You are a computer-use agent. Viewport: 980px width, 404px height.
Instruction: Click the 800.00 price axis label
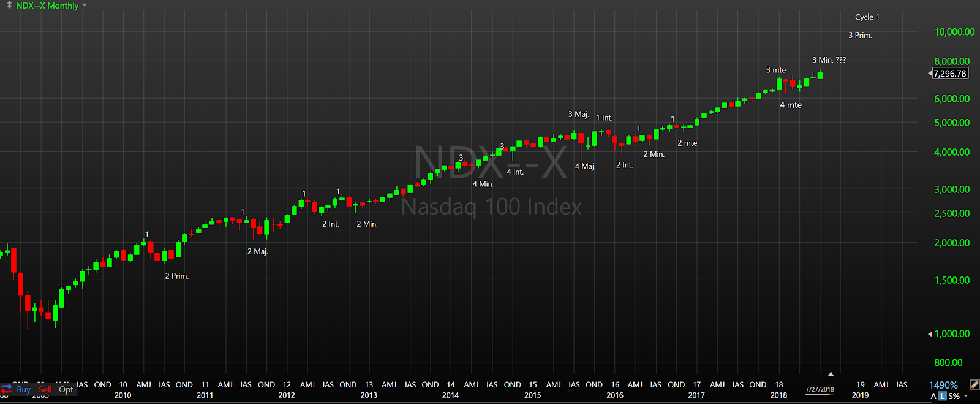[948, 363]
